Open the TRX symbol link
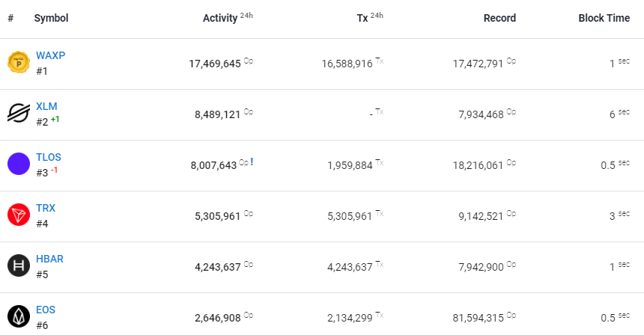 pos(46,209)
